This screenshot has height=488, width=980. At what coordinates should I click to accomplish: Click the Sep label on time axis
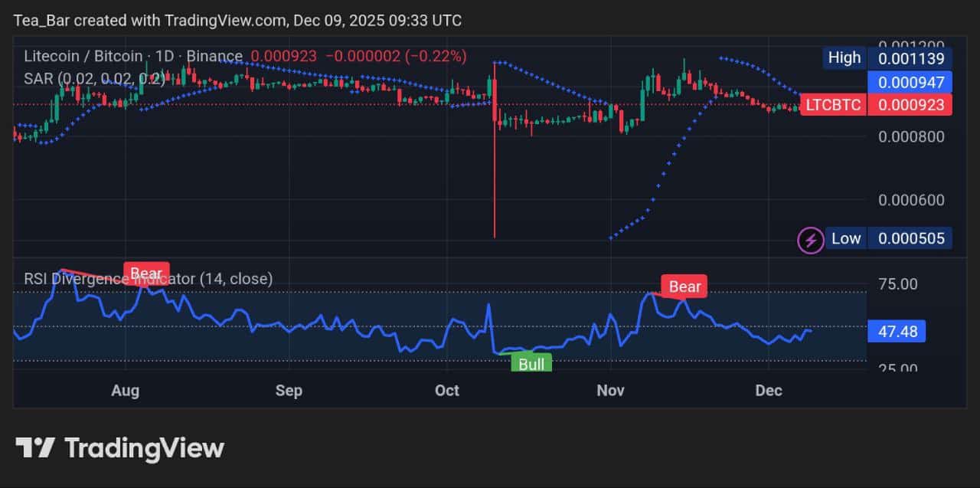pyautogui.click(x=289, y=390)
